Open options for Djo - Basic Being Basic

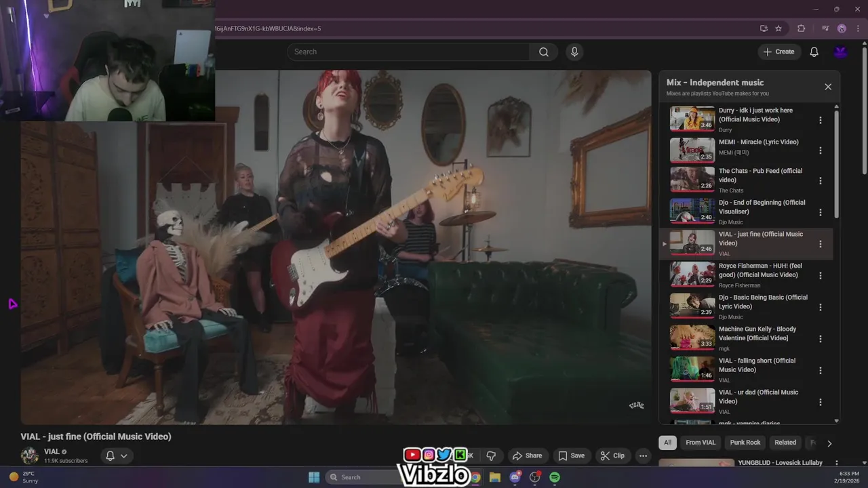pos(821,307)
